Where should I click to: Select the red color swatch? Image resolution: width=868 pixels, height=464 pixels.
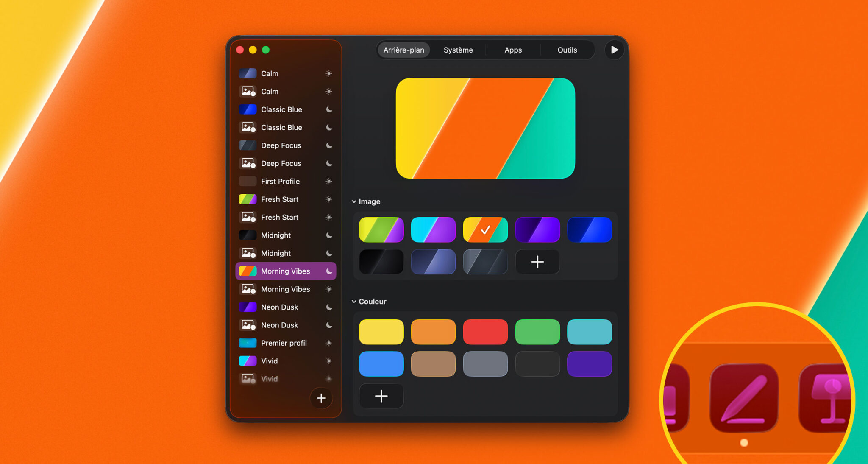click(485, 332)
